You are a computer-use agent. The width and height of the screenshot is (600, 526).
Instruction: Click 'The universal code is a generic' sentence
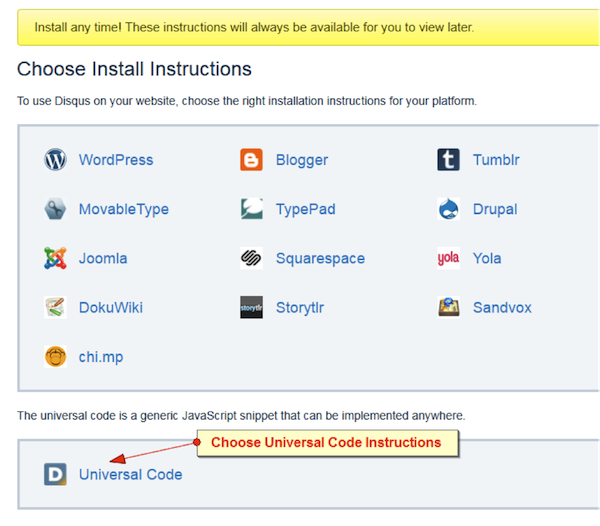point(241,415)
